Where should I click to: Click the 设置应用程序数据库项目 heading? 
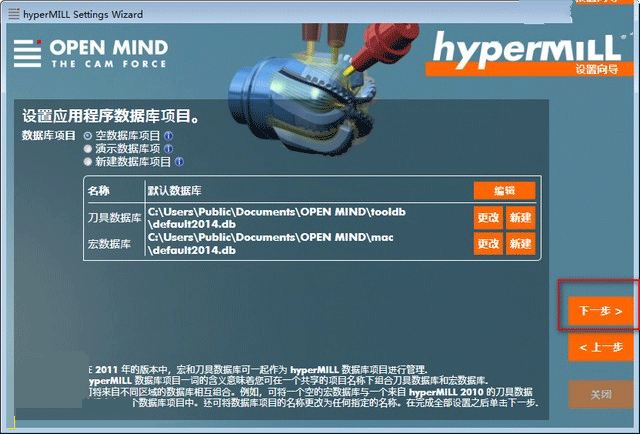pos(111,116)
